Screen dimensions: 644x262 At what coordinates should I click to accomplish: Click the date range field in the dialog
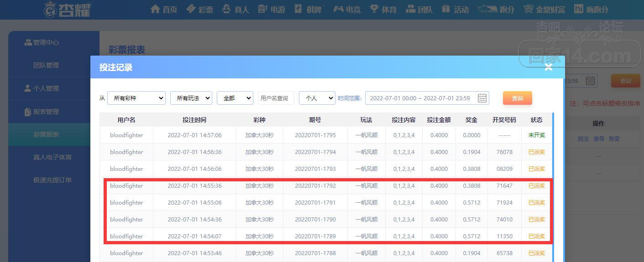427,98
